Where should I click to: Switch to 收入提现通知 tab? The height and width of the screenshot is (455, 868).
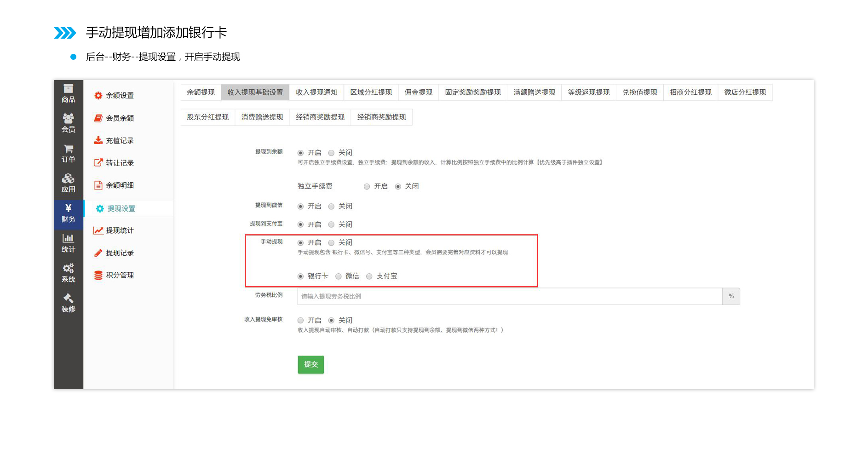click(x=316, y=92)
